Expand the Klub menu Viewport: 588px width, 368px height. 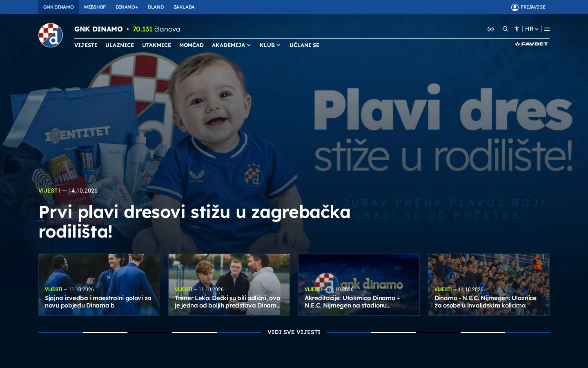pyautogui.click(x=270, y=45)
